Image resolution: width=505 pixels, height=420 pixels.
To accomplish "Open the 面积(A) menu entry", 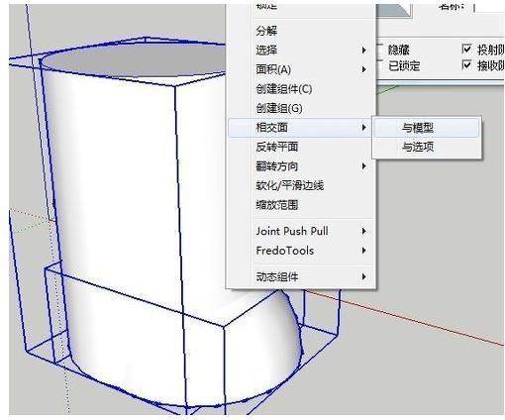I will pyautogui.click(x=301, y=69).
